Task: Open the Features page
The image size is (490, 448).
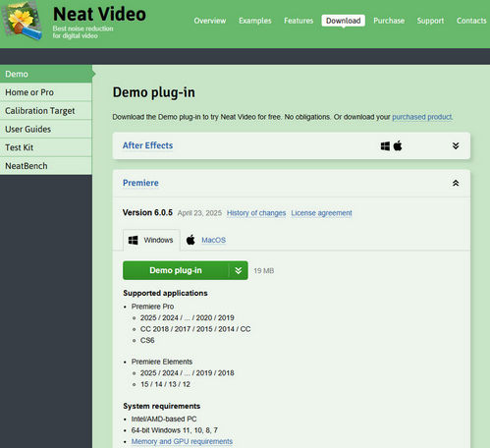Action: tap(299, 21)
